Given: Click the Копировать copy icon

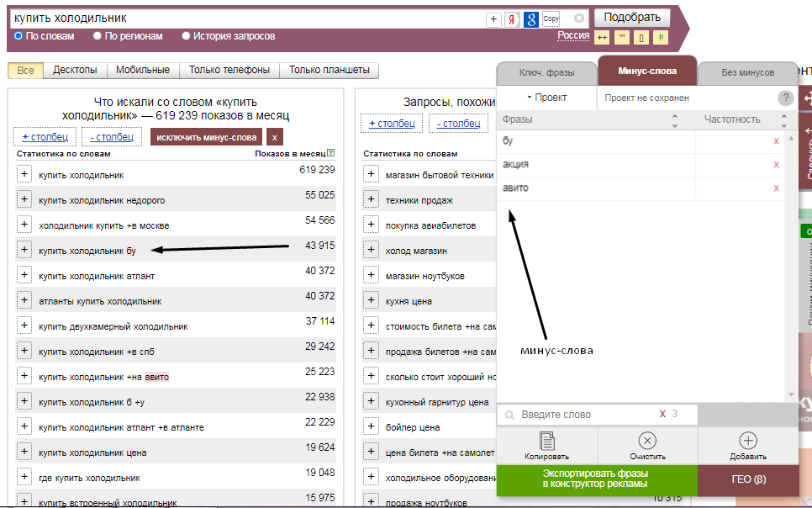Looking at the screenshot, I should tap(547, 441).
